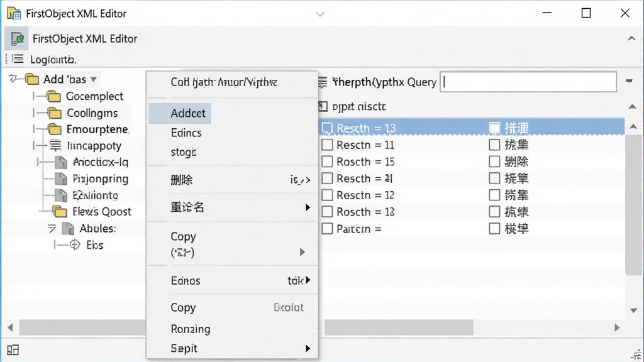Click the folder icon of Add 'bas
Viewport: 644px width, 362px height.
[x=31, y=79]
